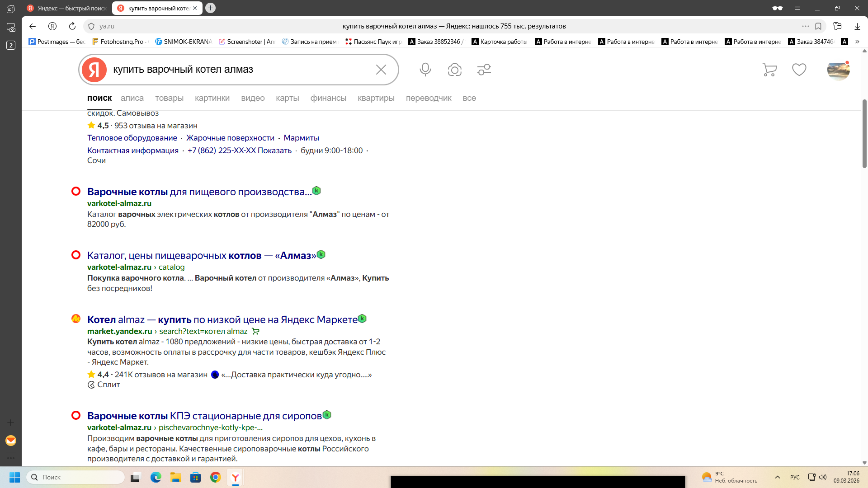Image resolution: width=868 pixels, height=488 pixels.
Task: Open the shopping cart icon
Action: coord(769,70)
